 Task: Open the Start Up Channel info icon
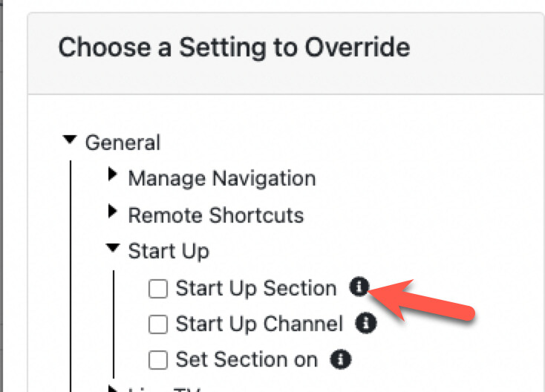(365, 324)
